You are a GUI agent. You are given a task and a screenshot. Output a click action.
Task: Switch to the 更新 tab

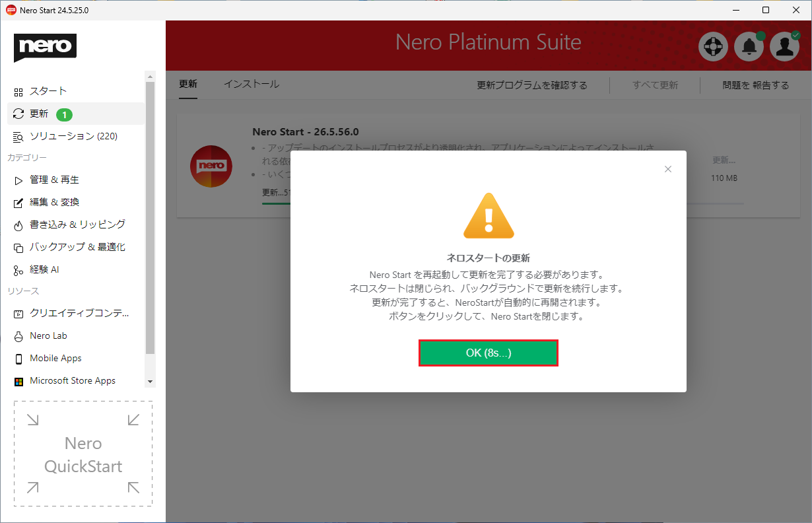tap(188, 85)
